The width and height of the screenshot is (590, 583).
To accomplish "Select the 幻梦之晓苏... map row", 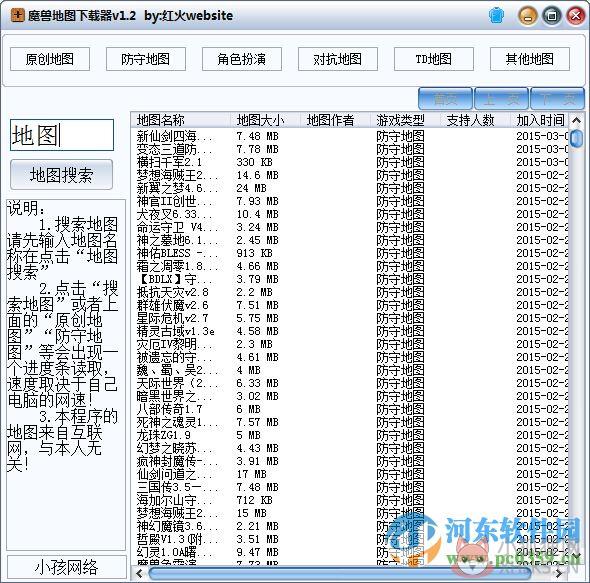I will point(350,448).
